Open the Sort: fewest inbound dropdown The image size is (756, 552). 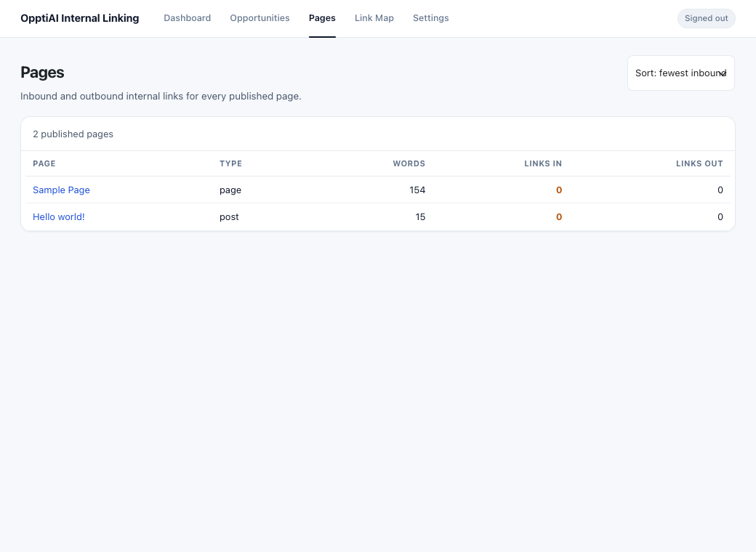click(681, 73)
